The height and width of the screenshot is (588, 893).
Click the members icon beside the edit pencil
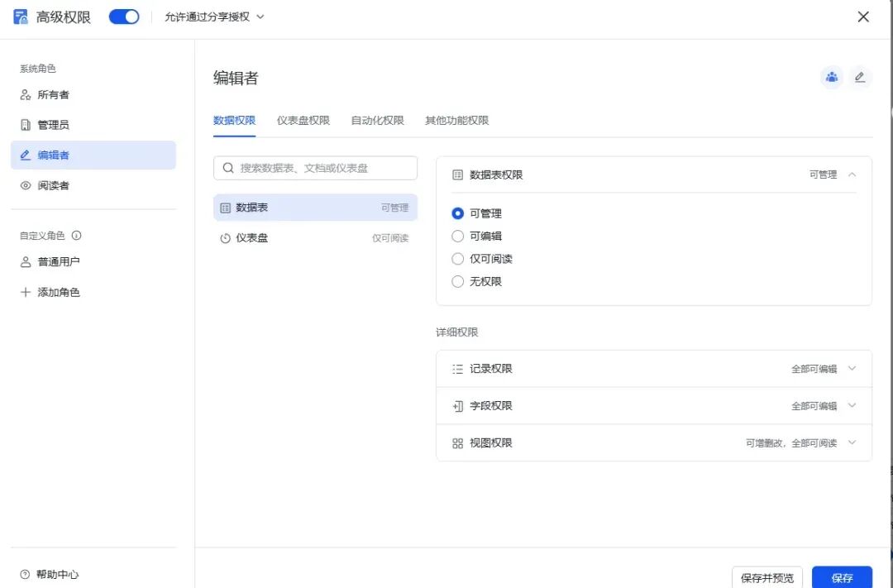831,78
